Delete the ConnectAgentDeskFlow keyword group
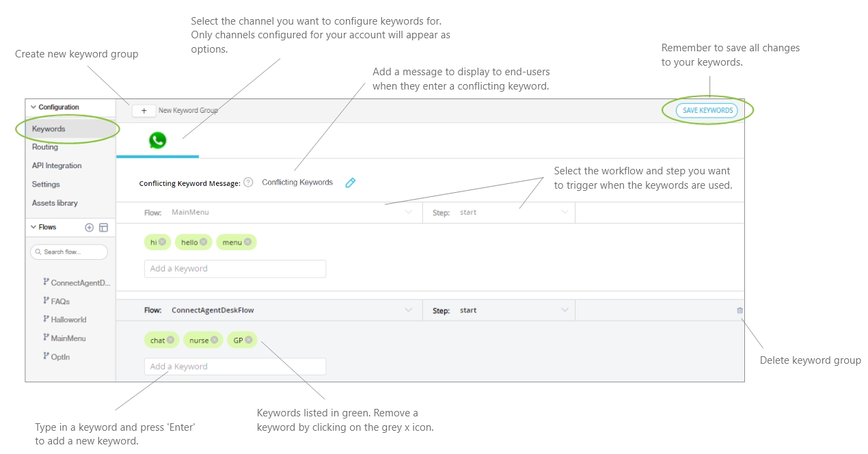The width and height of the screenshot is (868, 454). 740,310
